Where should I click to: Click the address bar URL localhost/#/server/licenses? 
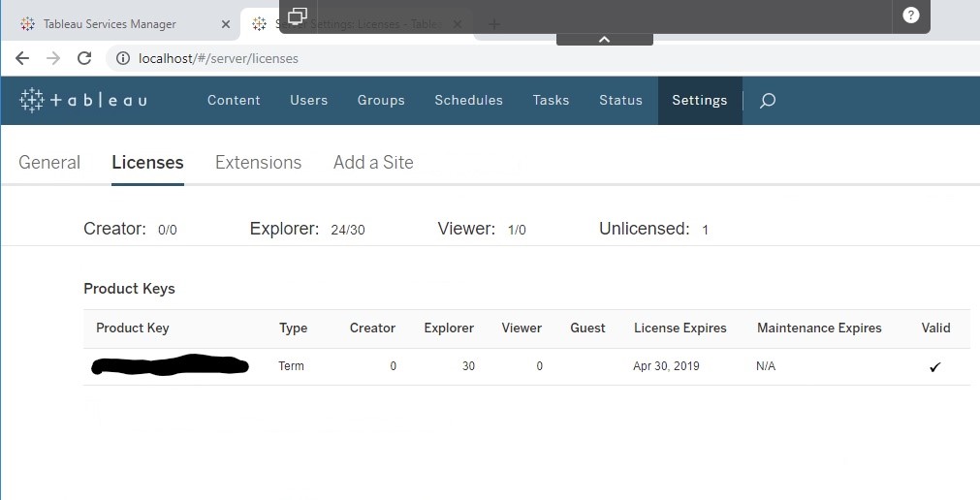218,58
